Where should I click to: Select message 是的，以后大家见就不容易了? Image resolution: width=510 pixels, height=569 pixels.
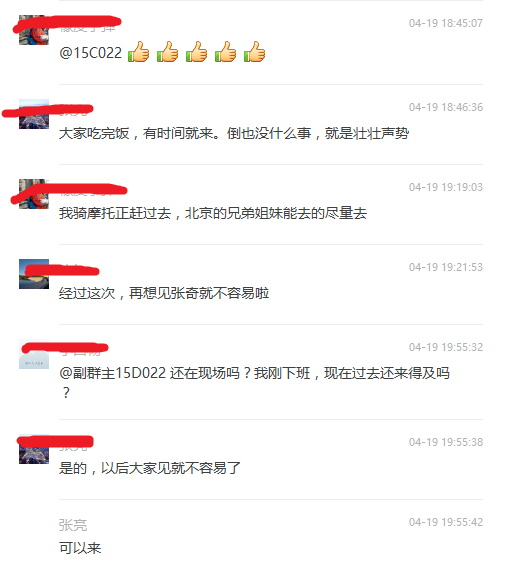(150, 468)
